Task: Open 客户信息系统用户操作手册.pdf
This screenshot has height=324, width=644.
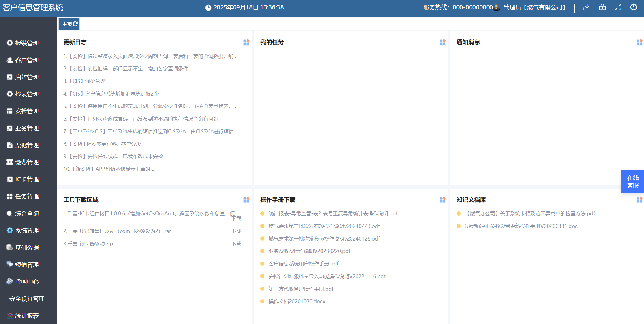Action: point(303,264)
